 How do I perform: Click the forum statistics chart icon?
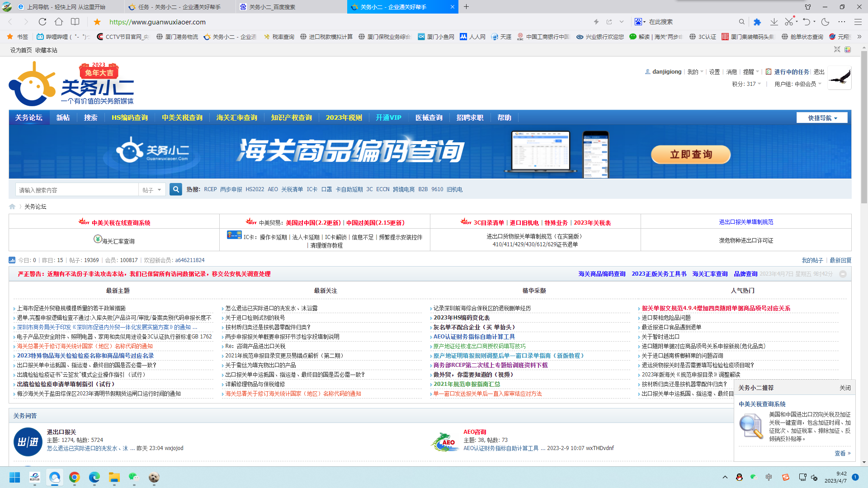(12, 260)
